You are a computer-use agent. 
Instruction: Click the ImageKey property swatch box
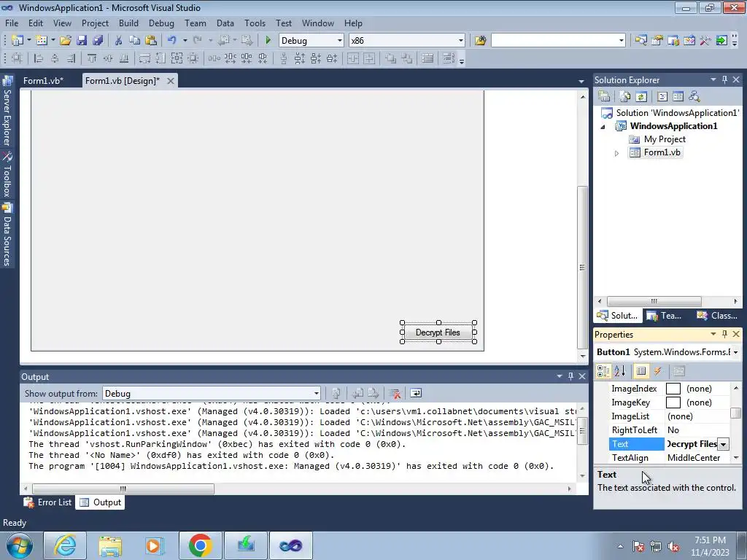tap(673, 402)
